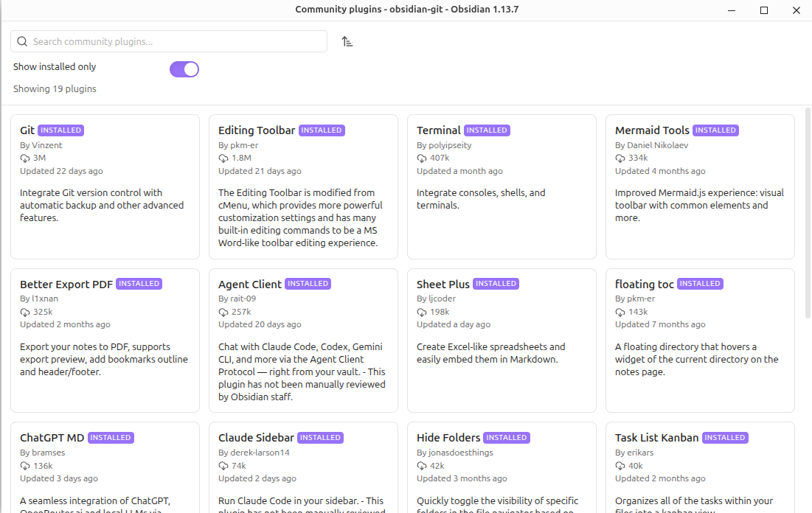
Task: Click INSTALLED badge on Terminal card
Action: 487,130
